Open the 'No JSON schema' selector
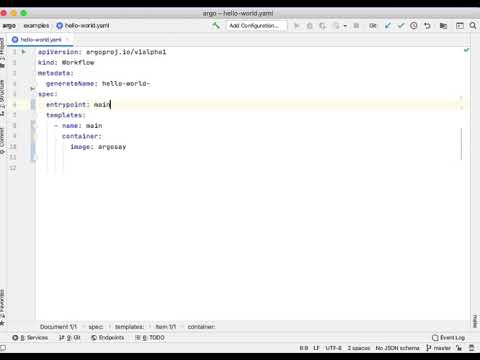This screenshot has height=360, width=480. [x=397, y=348]
